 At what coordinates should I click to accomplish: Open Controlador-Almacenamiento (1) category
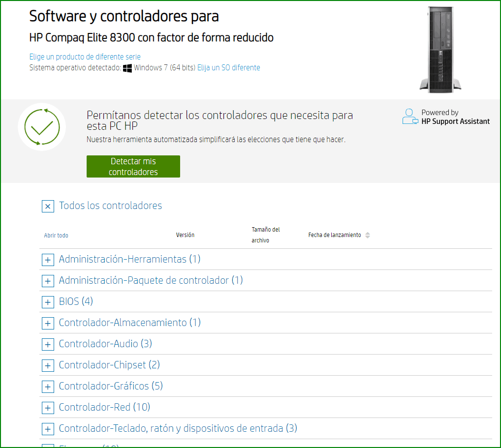pyautogui.click(x=130, y=323)
